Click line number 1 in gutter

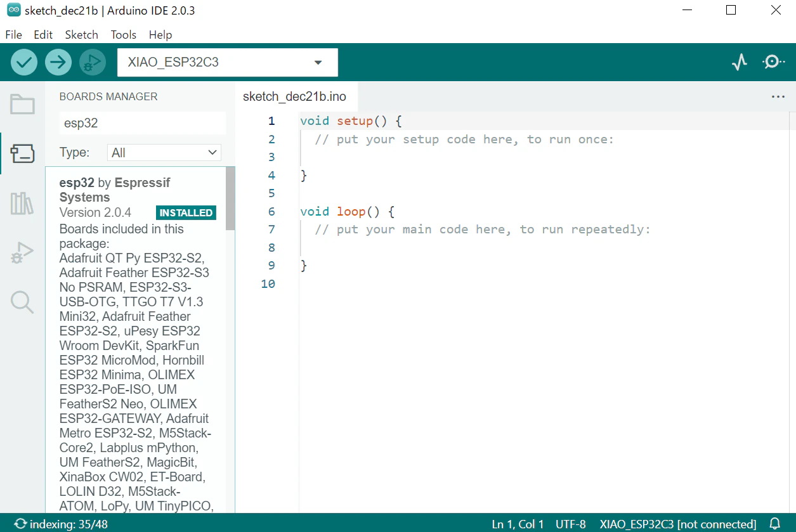point(271,121)
